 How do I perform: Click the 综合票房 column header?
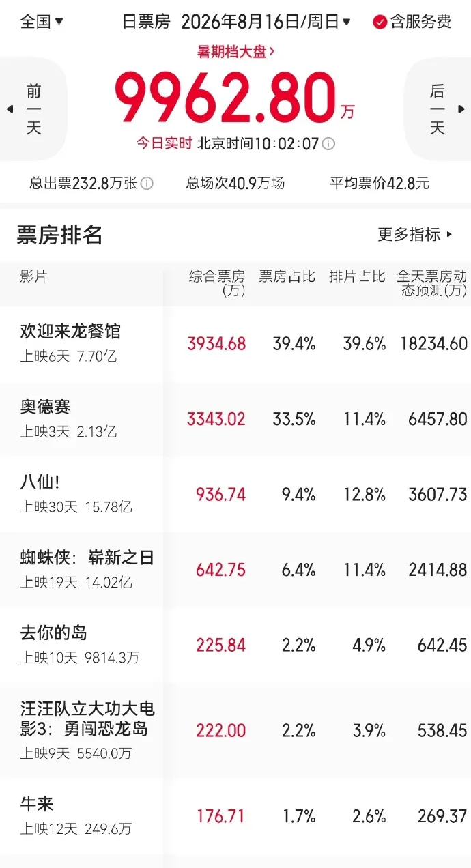[x=216, y=283]
